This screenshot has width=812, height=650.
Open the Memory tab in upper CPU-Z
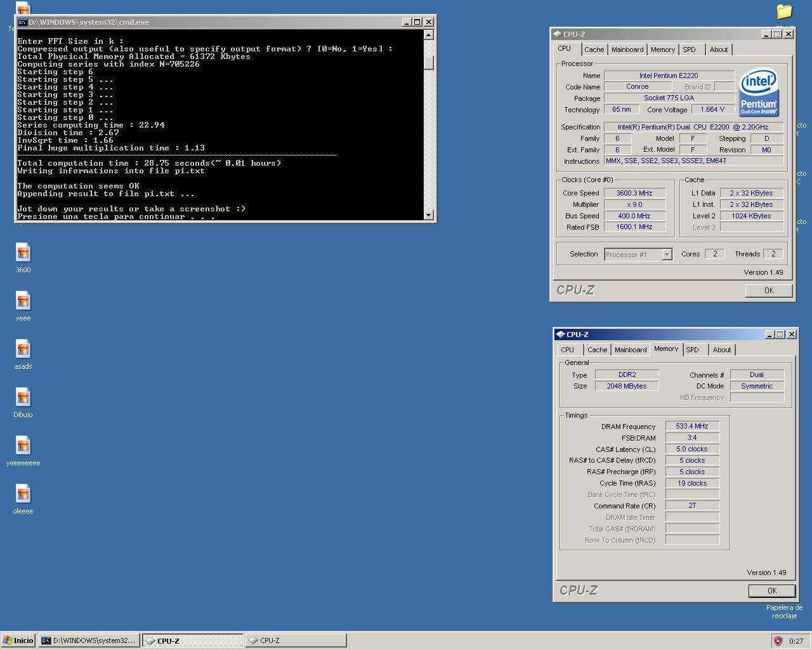(663, 50)
